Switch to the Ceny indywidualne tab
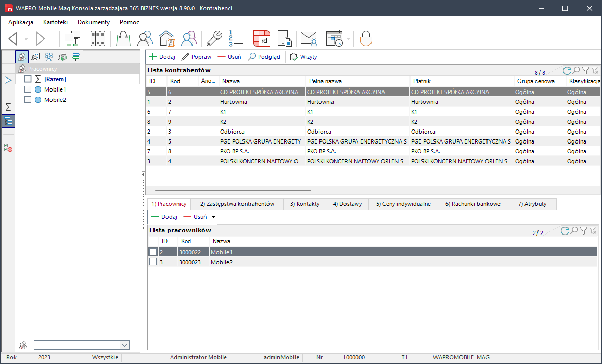The width and height of the screenshot is (602, 364). (404, 204)
